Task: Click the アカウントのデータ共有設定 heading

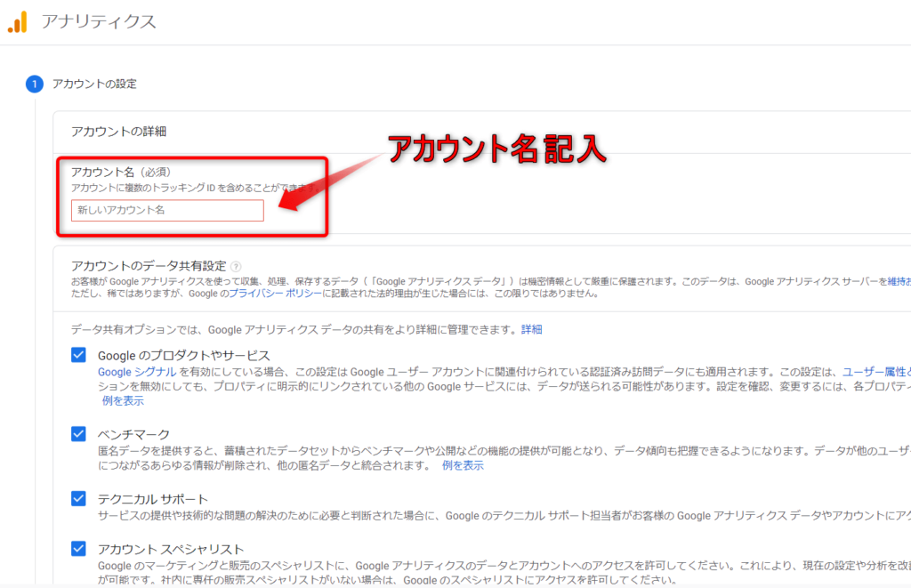Action: (x=149, y=266)
